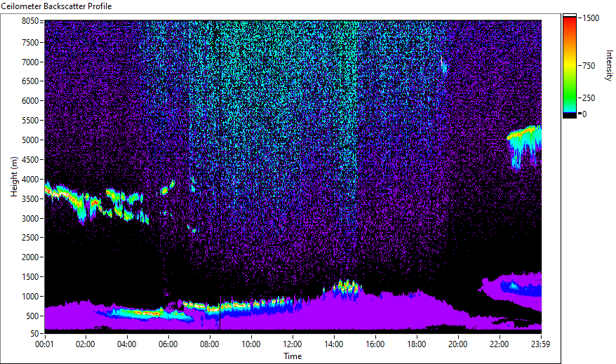616x364 pixels.
Task: Click the 2500 height axis value
Action: (30, 238)
